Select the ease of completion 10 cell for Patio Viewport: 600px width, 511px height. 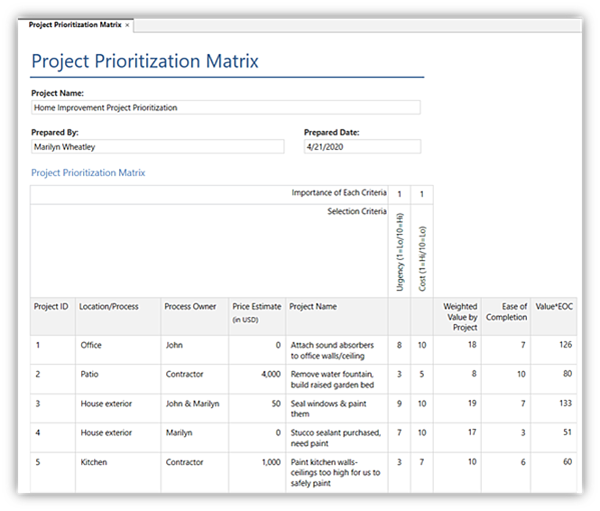506,379
